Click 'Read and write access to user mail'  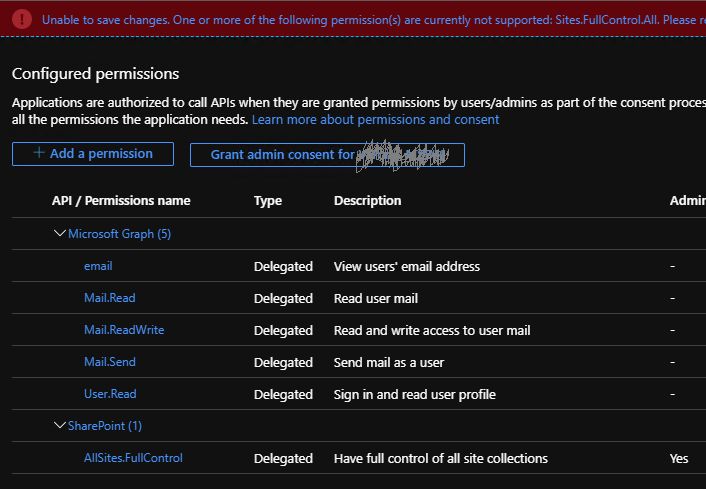coord(432,331)
